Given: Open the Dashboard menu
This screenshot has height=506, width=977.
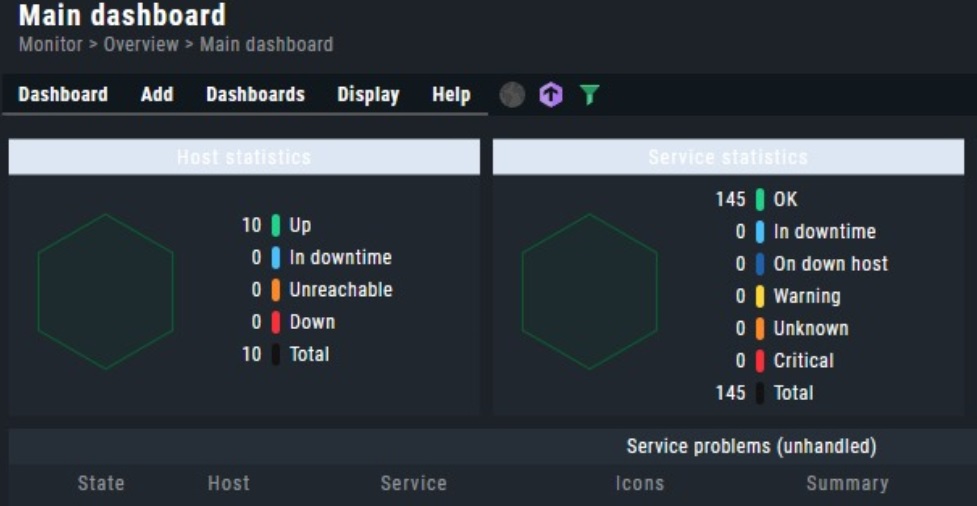Looking at the screenshot, I should click(x=63, y=95).
